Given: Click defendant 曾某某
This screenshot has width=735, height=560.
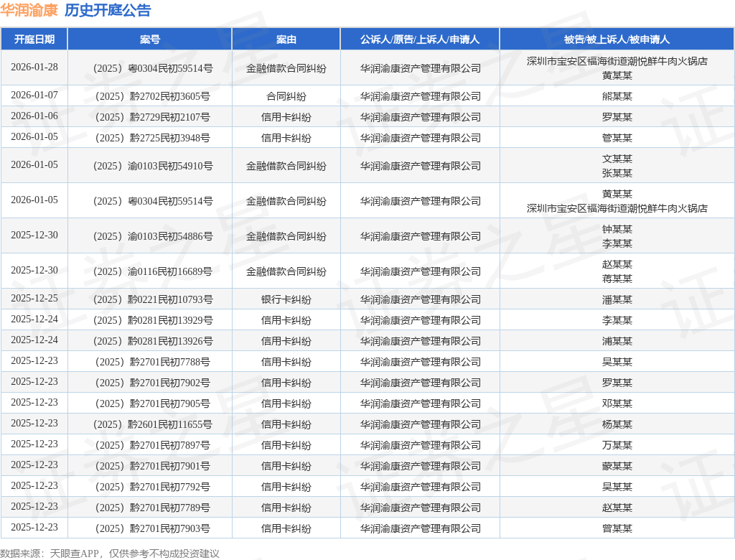Looking at the screenshot, I should point(617,528).
